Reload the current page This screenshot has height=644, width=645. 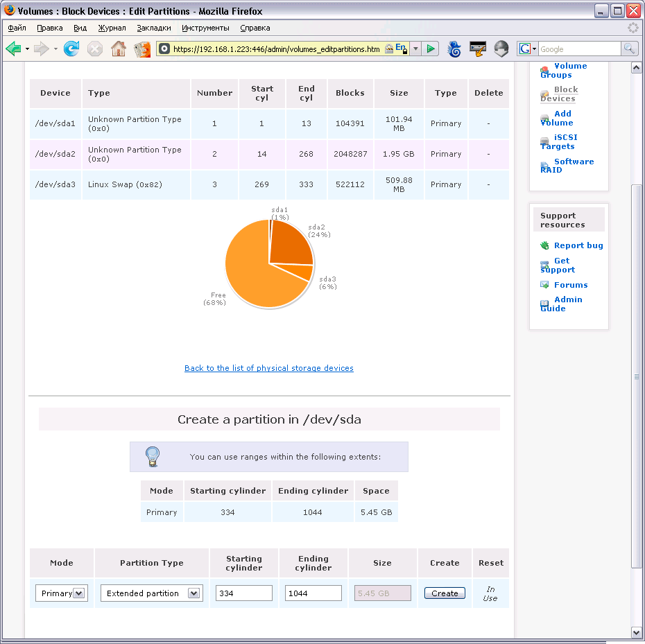[x=71, y=49]
